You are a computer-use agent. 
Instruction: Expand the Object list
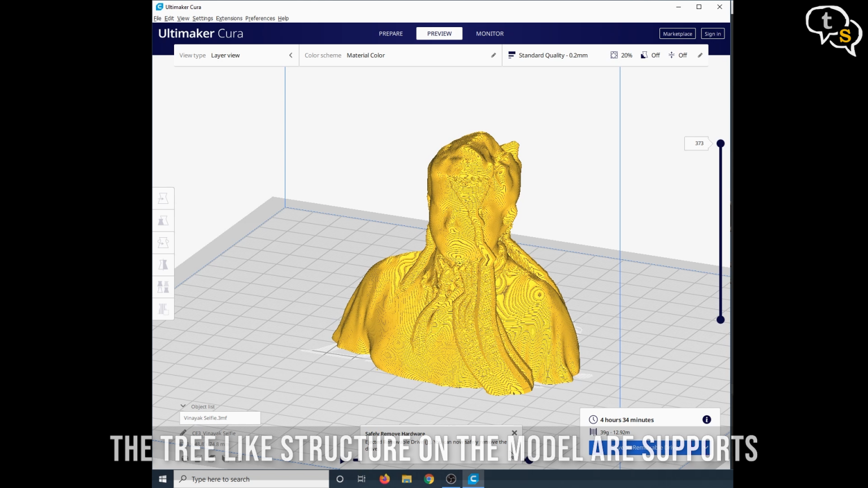pyautogui.click(x=183, y=406)
